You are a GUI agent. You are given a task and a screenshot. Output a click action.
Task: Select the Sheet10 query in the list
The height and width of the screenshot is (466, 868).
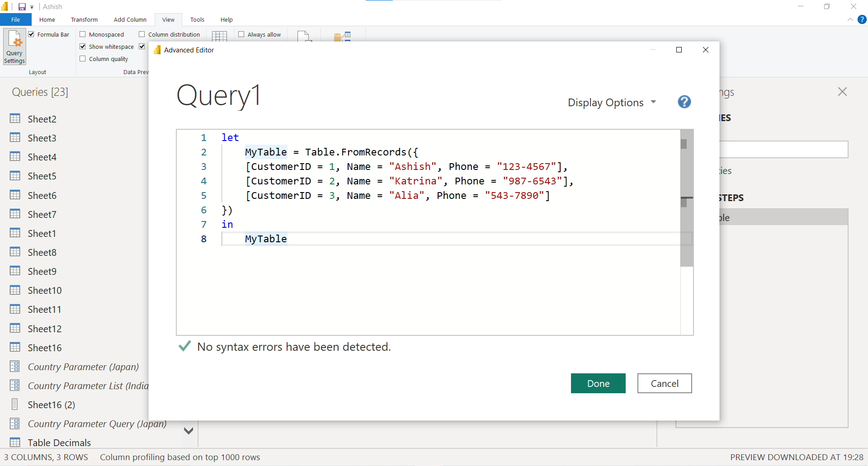pos(45,290)
